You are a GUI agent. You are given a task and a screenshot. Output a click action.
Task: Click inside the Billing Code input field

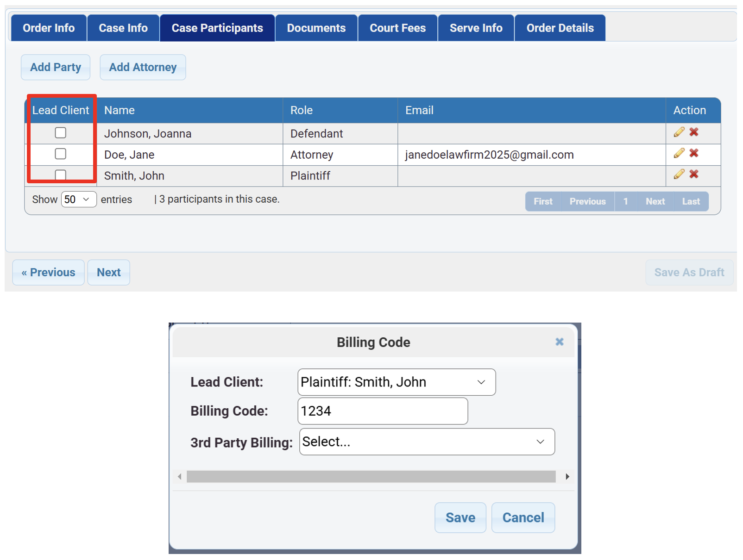pos(382,411)
